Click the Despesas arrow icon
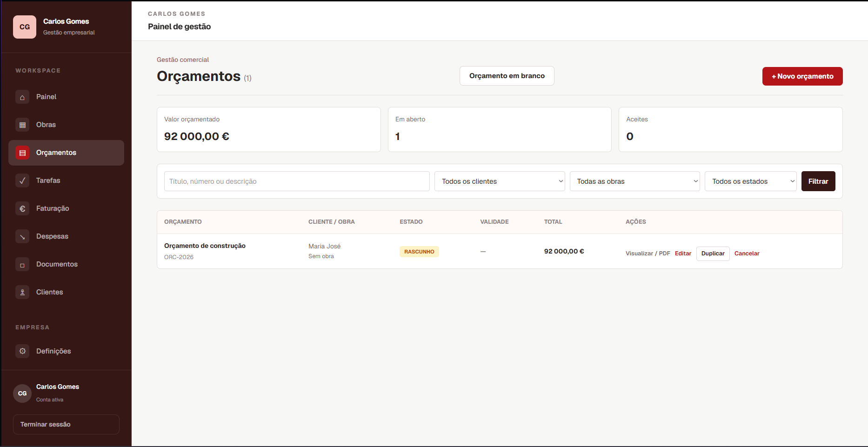Screen dimensions: 868x447 pyautogui.click(x=22, y=236)
